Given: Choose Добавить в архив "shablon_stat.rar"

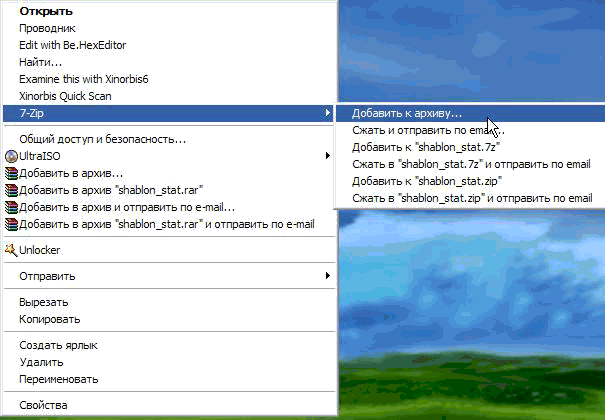Looking at the screenshot, I should click(169, 190).
